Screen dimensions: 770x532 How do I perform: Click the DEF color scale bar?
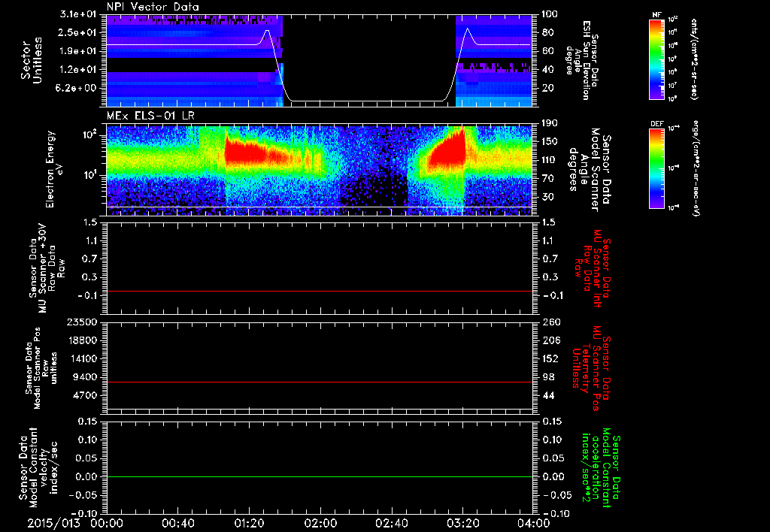pos(656,168)
